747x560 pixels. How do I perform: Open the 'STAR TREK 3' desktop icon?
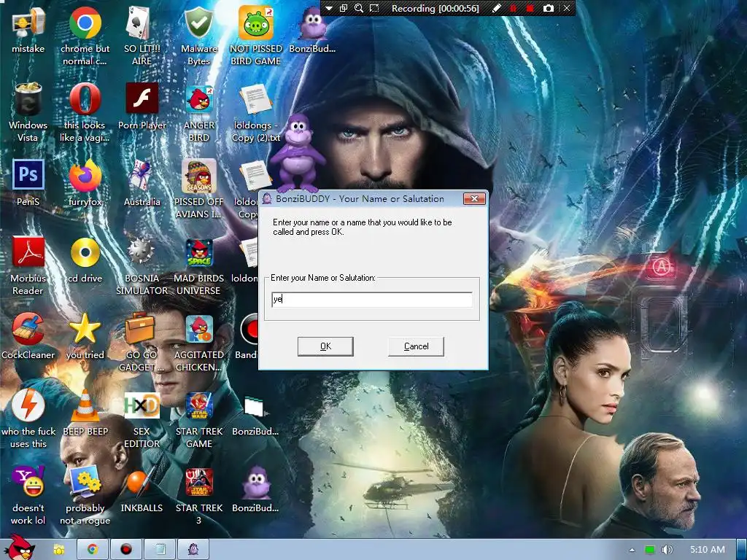point(198,496)
